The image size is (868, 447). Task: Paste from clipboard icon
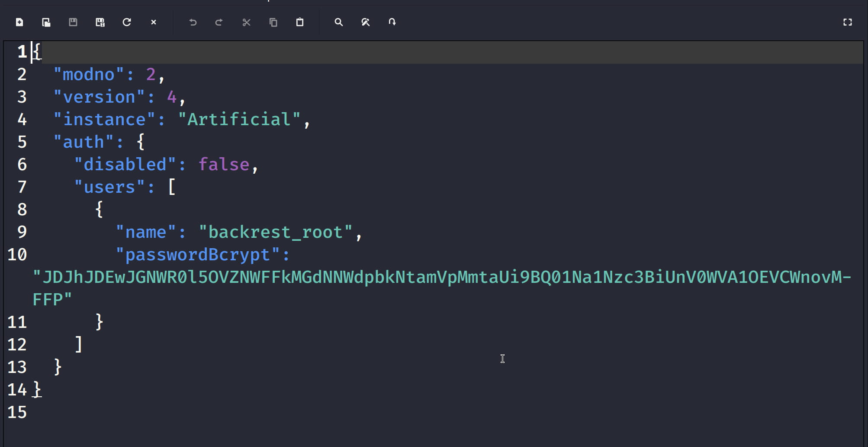click(300, 22)
